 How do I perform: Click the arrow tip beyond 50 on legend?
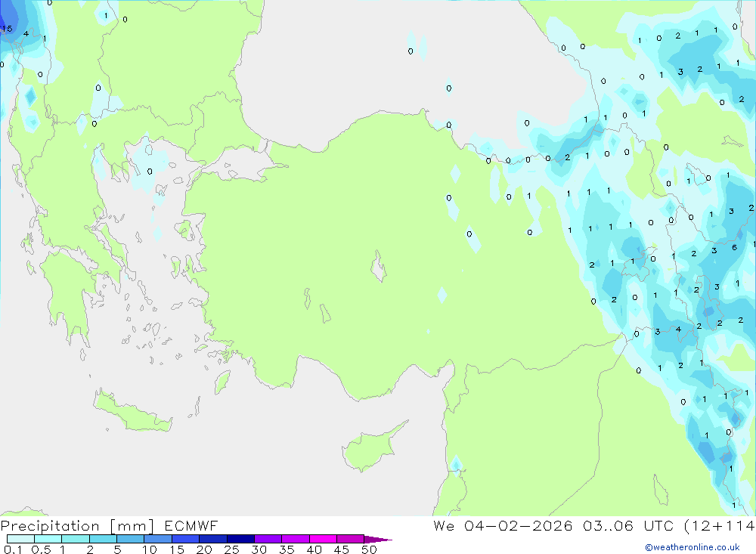(378, 540)
